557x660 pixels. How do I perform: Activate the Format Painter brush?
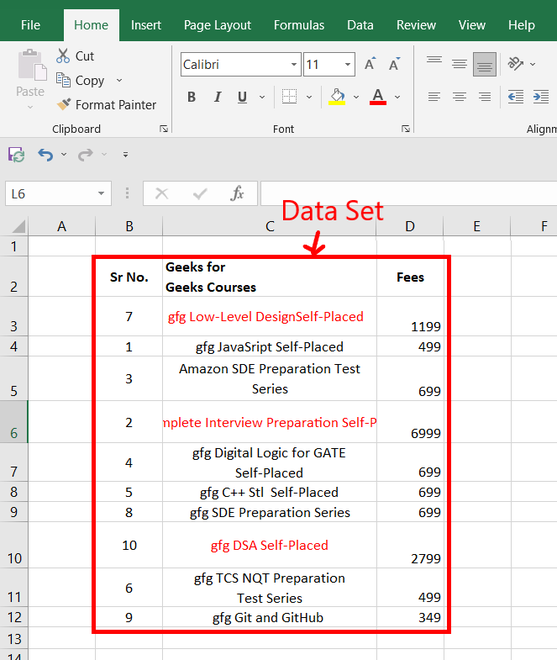[64, 104]
